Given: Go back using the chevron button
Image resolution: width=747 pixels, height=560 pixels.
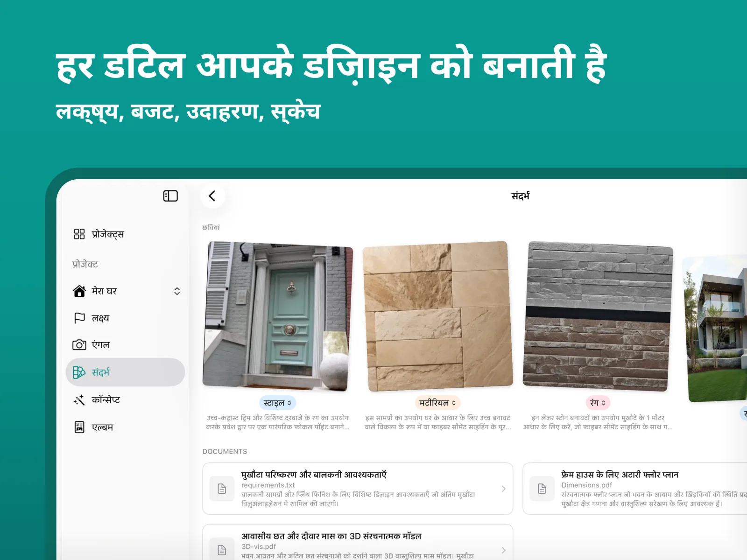Looking at the screenshot, I should tap(212, 196).
